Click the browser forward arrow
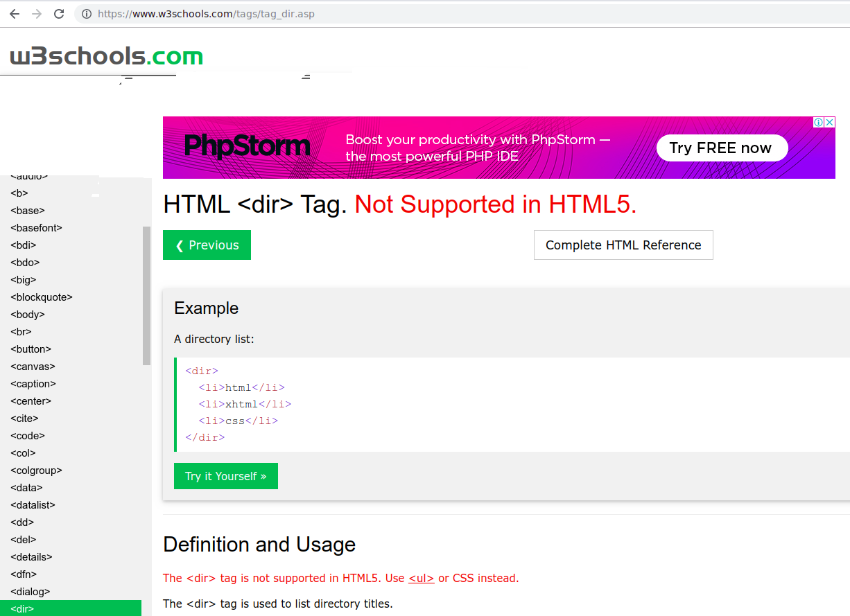The image size is (850, 616). pos(37,14)
